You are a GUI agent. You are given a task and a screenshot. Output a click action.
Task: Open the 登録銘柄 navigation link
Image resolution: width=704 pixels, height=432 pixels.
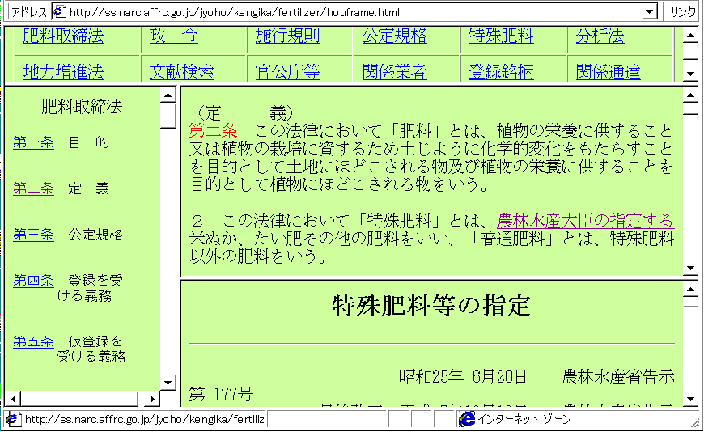pyautogui.click(x=501, y=71)
